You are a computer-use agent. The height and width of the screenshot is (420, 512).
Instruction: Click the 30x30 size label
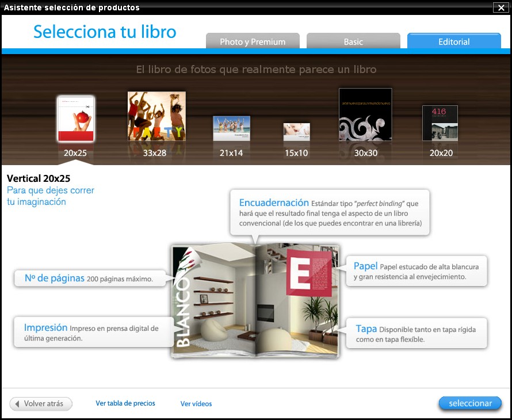[366, 153]
